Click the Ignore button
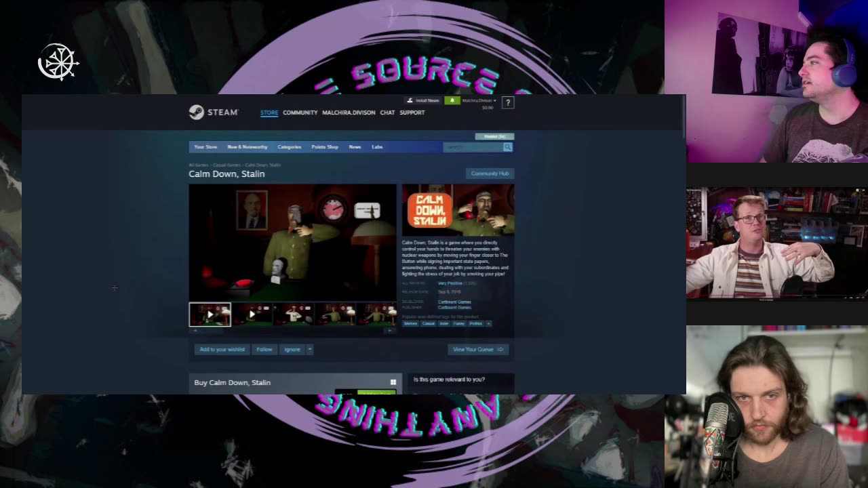868x488 pixels. 292,349
